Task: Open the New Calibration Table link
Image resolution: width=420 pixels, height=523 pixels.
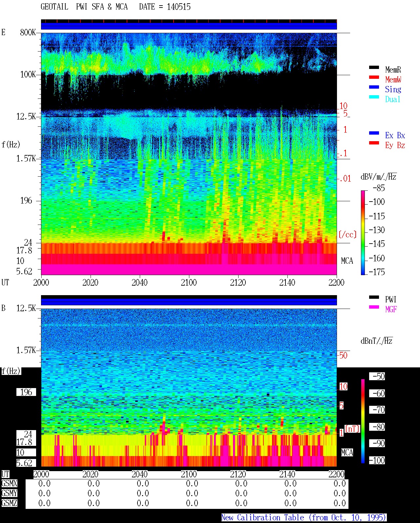Action: tap(304, 517)
